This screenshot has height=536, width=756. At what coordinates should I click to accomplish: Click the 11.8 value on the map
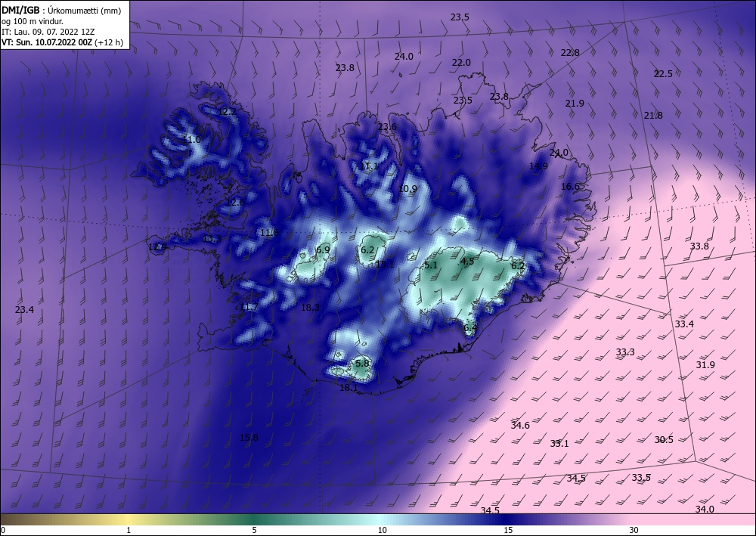[269, 233]
